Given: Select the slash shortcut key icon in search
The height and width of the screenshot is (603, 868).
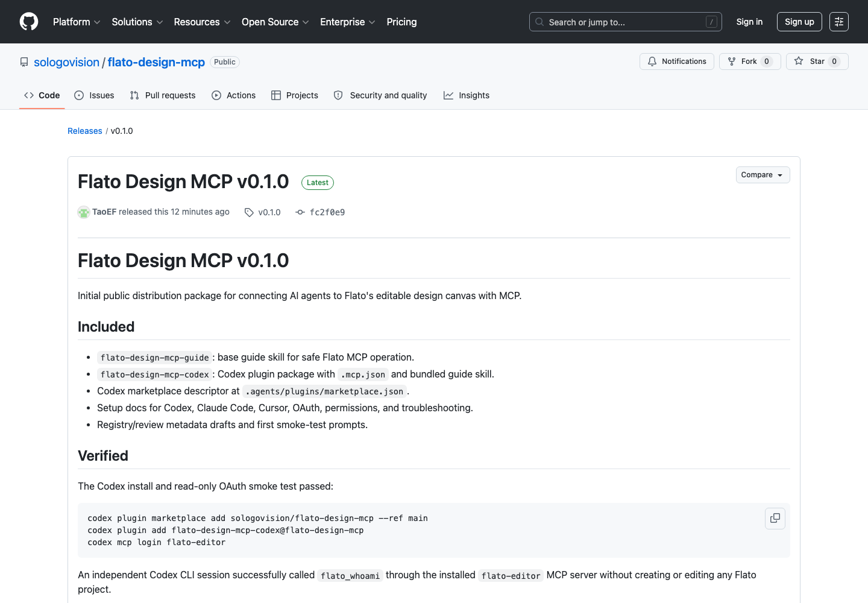Looking at the screenshot, I should tap(712, 22).
